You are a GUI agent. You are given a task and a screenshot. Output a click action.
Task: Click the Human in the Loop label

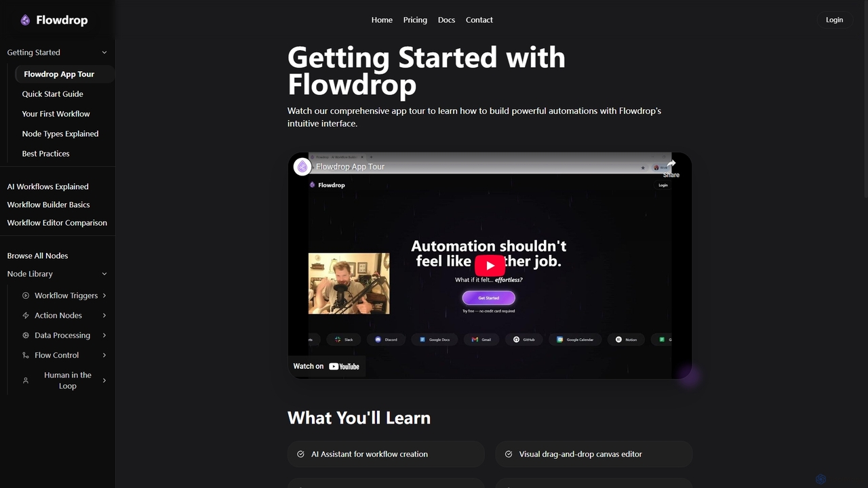pos(68,380)
